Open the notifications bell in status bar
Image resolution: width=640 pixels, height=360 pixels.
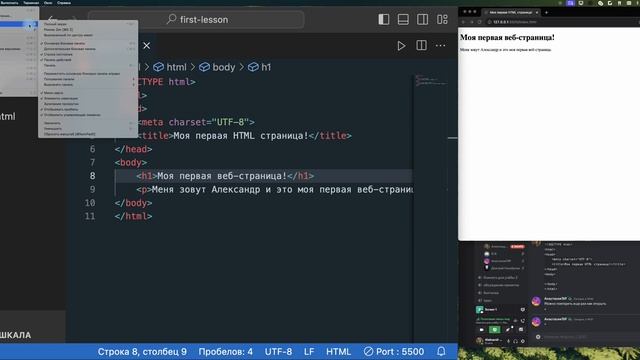pyautogui.click(x=441, y=351)
